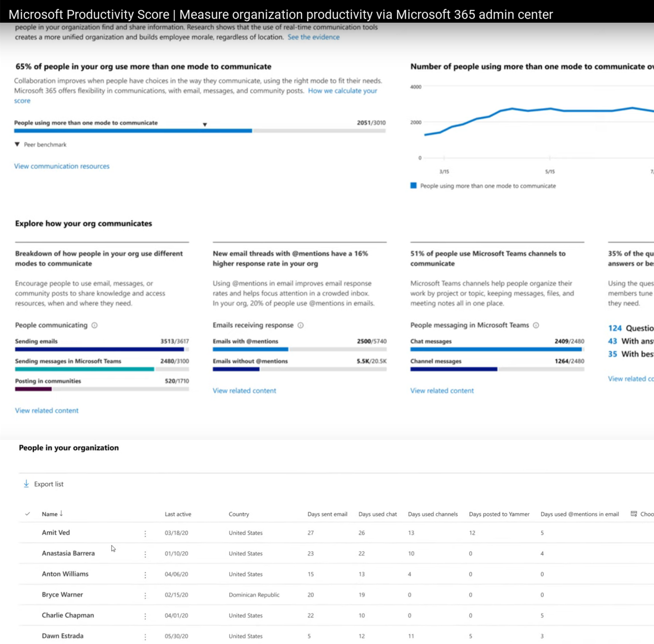654x644 pixels.
Task: View related content under People communicating card
Action: [x=47, y=411]
